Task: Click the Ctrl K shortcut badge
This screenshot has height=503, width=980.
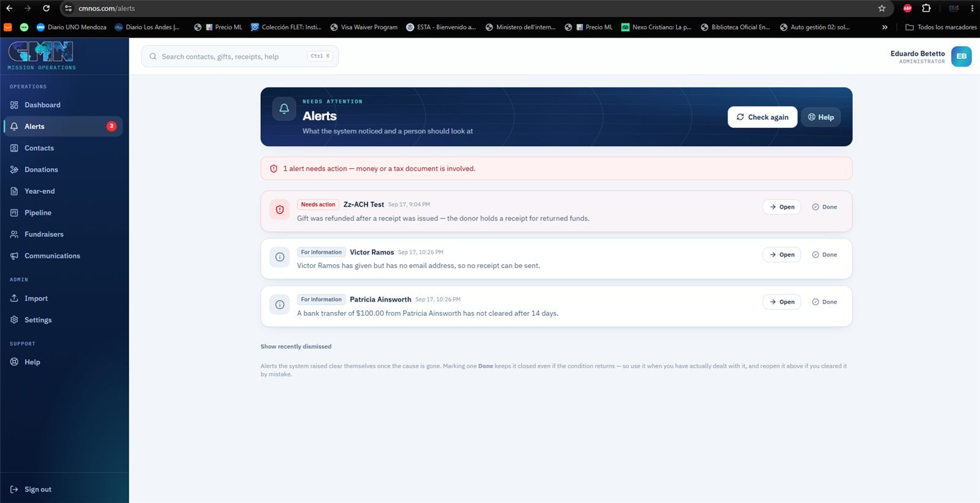Action: [320, 56]
